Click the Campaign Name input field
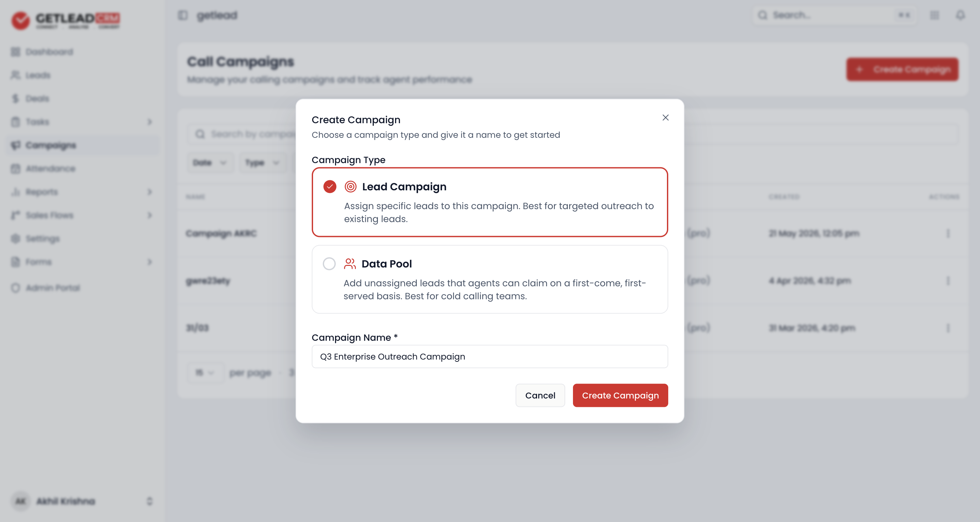 tap(490, 356)
